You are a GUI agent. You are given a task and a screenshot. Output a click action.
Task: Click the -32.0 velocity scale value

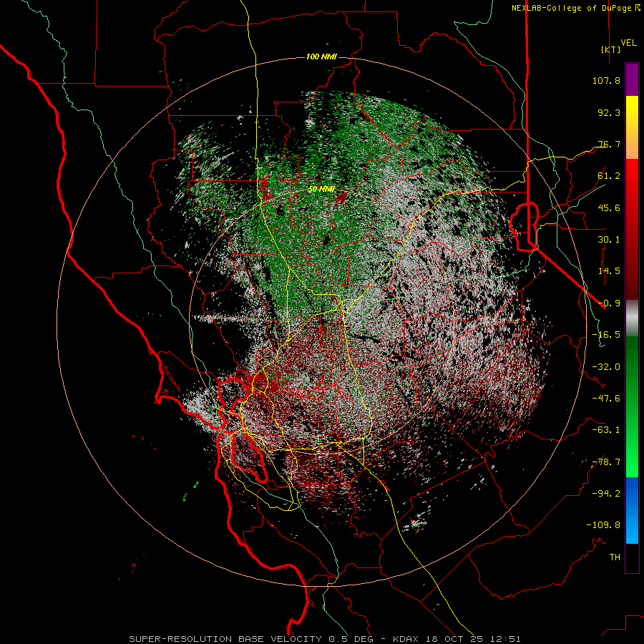(606, 367)
